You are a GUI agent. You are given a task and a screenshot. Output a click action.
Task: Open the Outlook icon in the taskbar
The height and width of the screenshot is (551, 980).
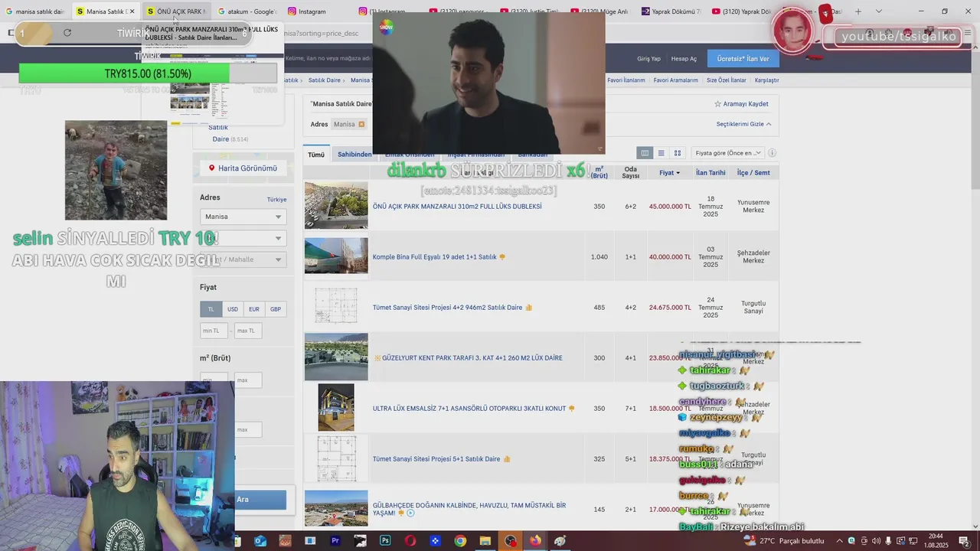[260, 540]
